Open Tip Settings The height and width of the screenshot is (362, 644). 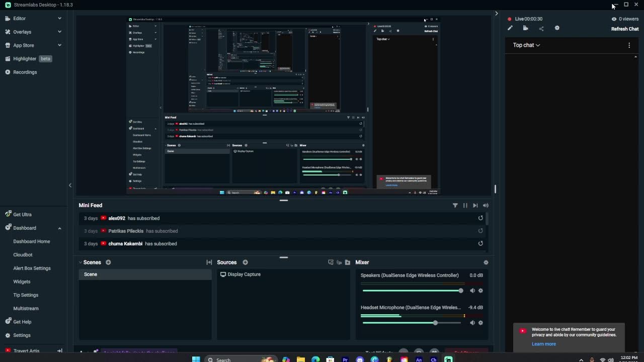click(x=26, y=295)
